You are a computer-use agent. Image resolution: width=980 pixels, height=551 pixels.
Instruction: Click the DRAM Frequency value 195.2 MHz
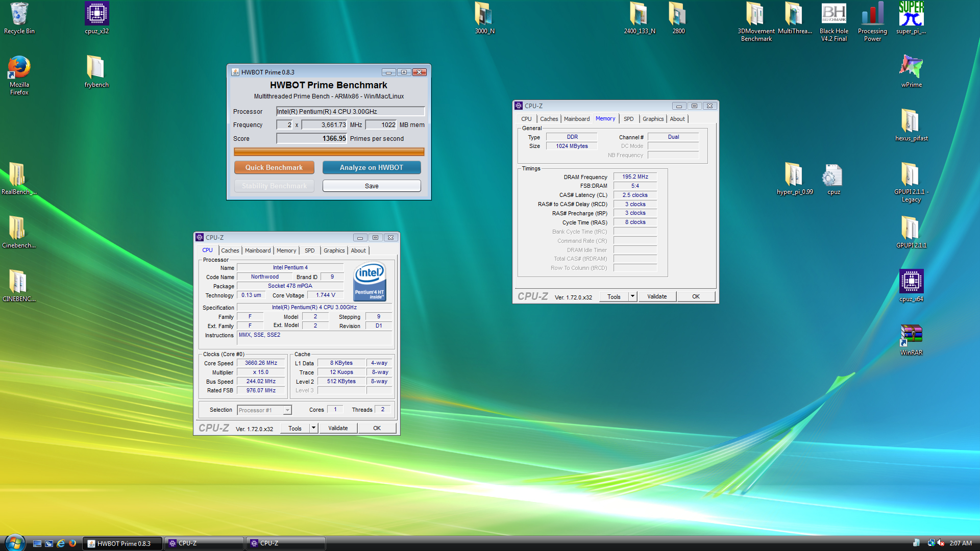coord(635,177)
